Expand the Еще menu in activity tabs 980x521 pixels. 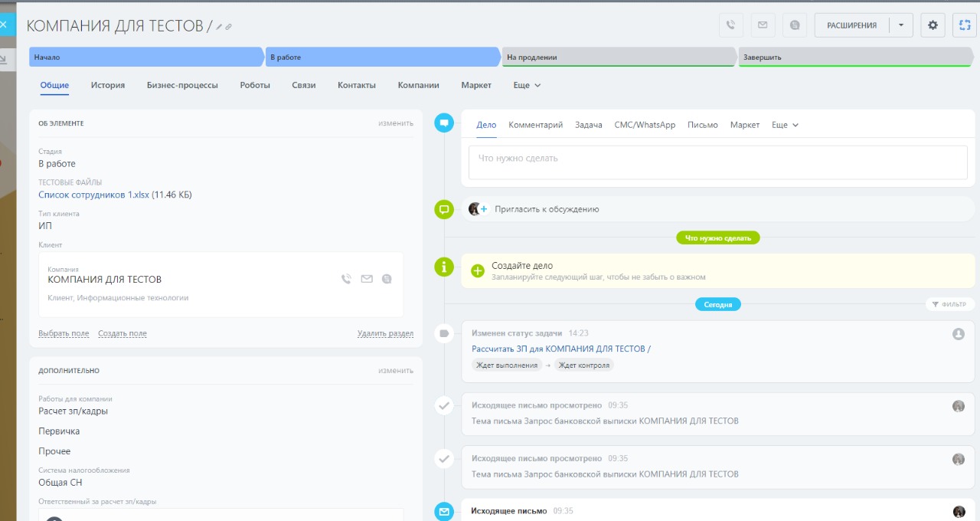click(785, 125)
